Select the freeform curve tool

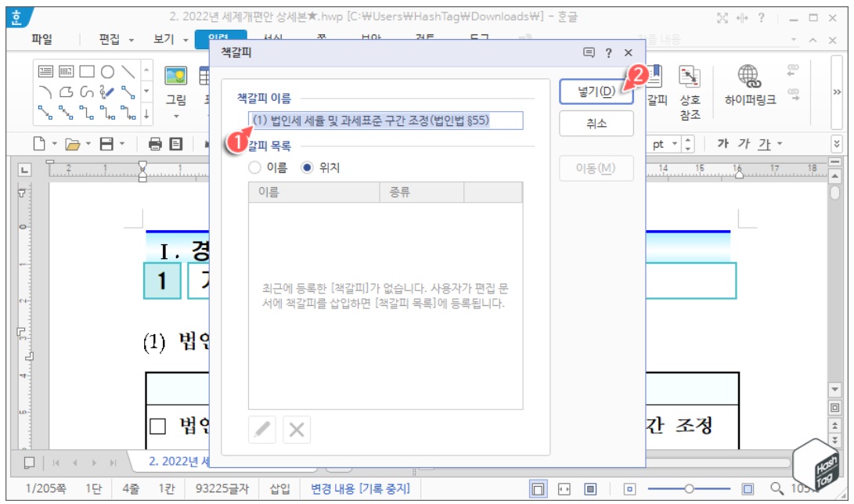(x=87, y=92)
